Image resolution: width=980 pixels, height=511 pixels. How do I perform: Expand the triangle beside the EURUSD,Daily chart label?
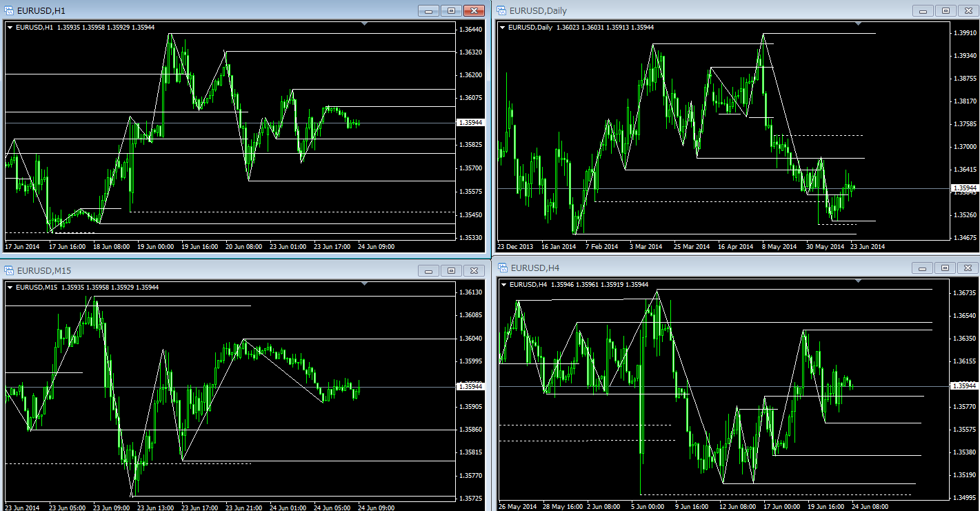(x=502, y=28)
